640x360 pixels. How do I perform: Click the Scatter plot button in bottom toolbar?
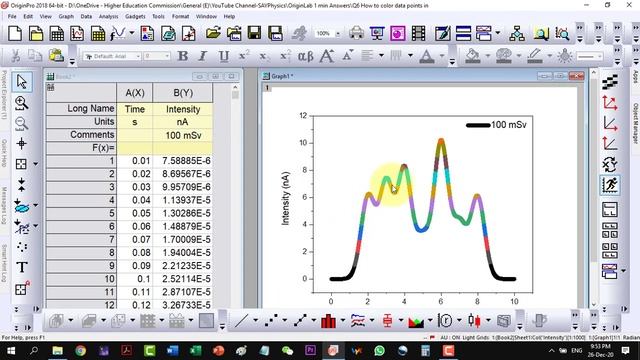point(271,321)
